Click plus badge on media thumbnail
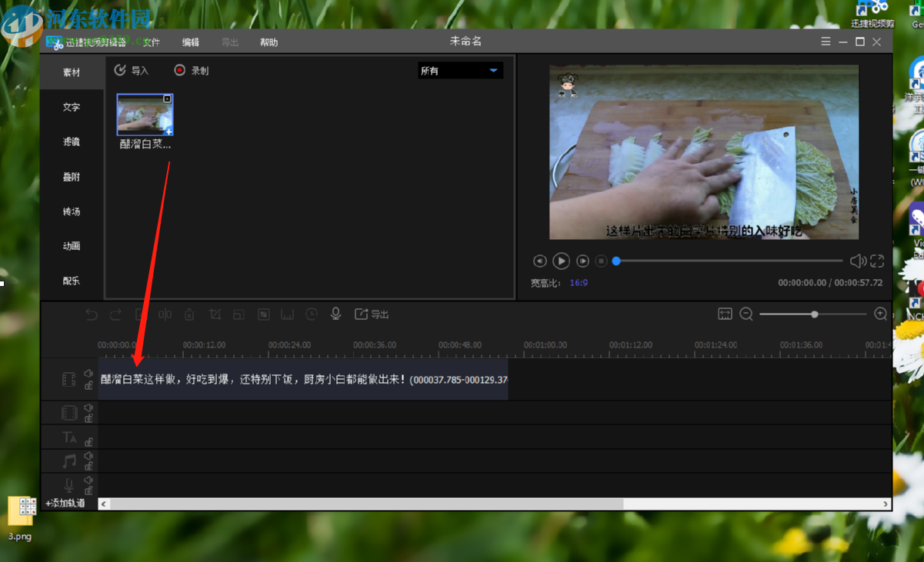This screenshot has width=924, height=562. 168,131
